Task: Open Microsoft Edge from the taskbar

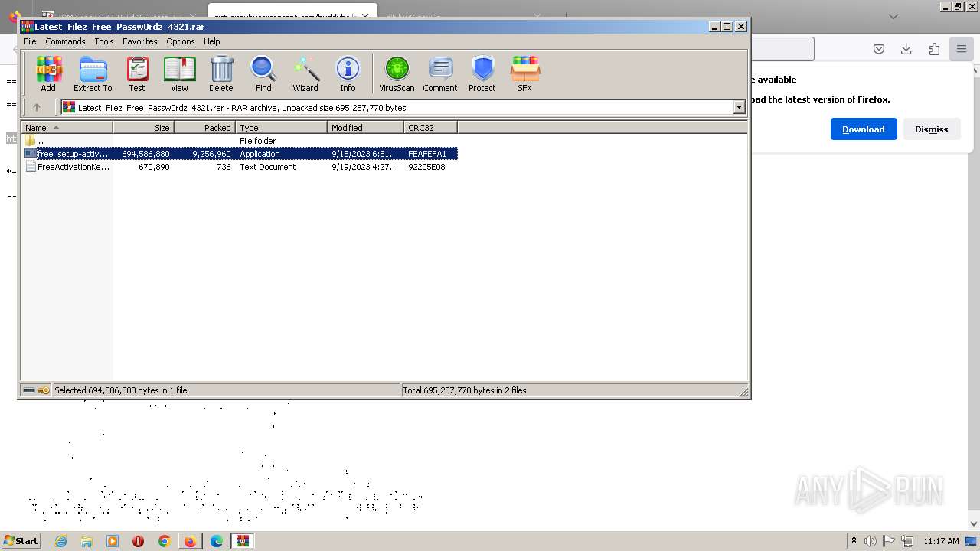Action: click(217, 541)
